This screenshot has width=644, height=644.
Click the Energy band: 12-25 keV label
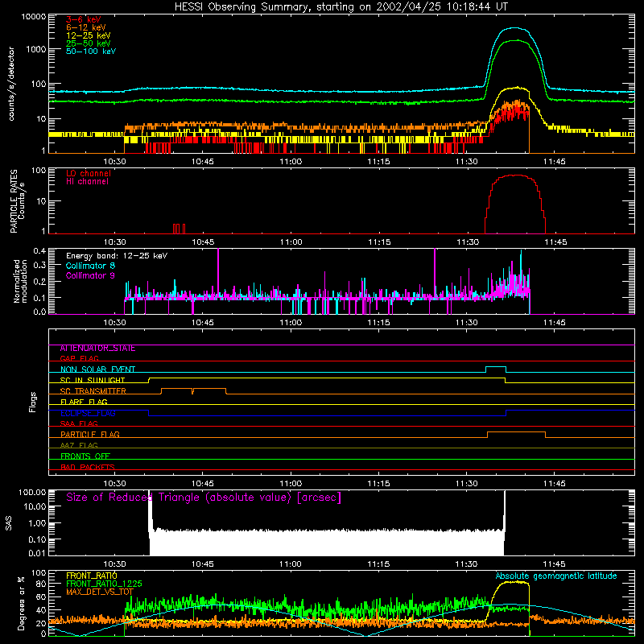(x=117, y=256)
